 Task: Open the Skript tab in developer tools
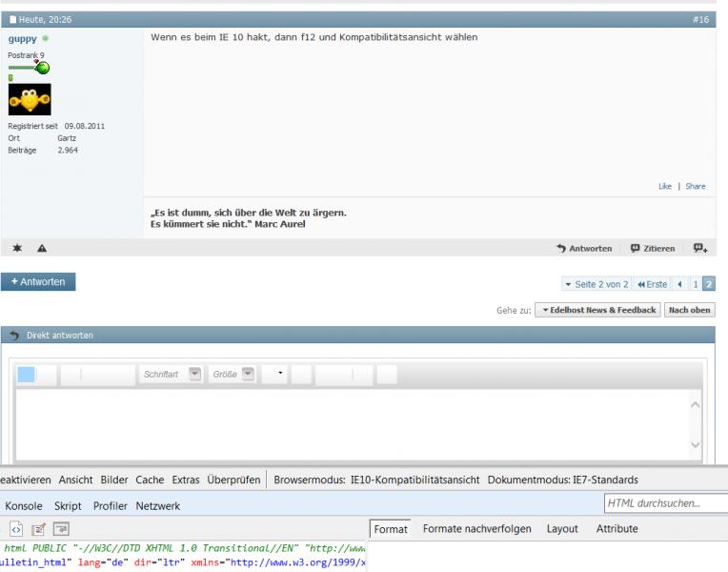pyautogui.click(x=68, y=505)
